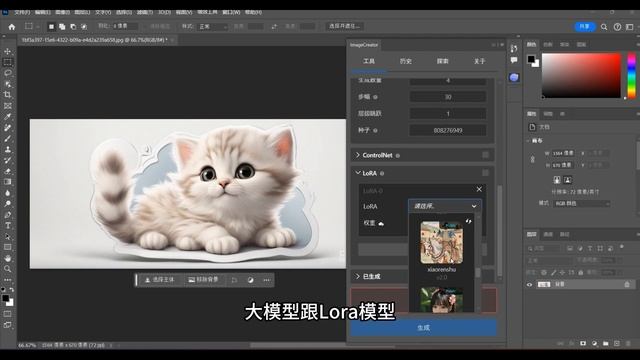Image resolution: width=640 pixels, height=360 pixels.
Task: Enable the ControlNet checkbox
Action: 485,155
